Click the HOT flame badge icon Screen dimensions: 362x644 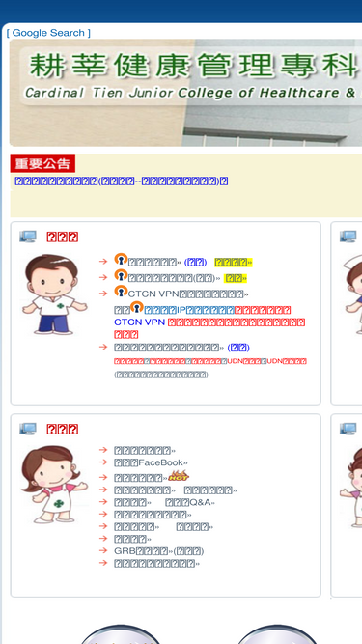[x=179, y=476]
